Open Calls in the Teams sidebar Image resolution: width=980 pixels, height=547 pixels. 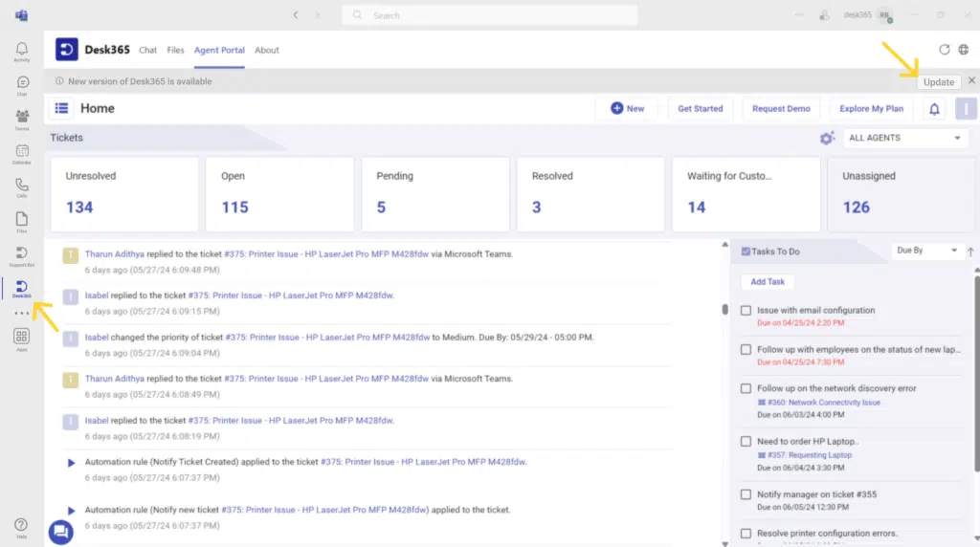pos(21,187)
